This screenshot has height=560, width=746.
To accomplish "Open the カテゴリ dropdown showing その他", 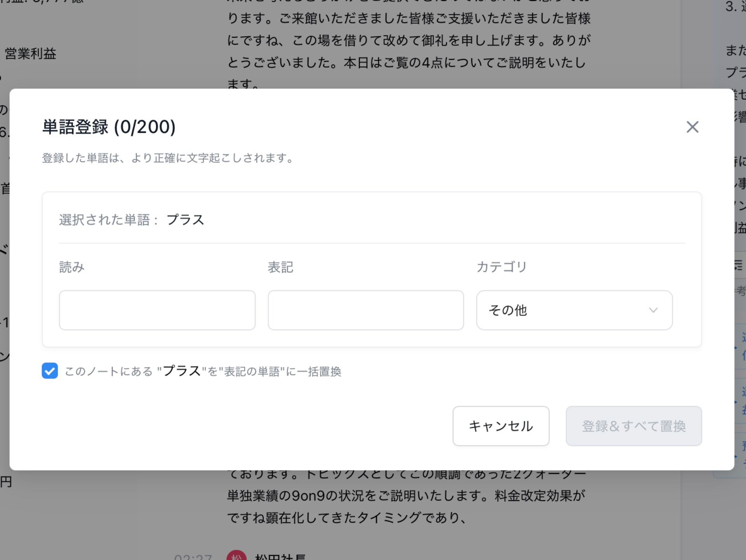I will tap(574, 310).
